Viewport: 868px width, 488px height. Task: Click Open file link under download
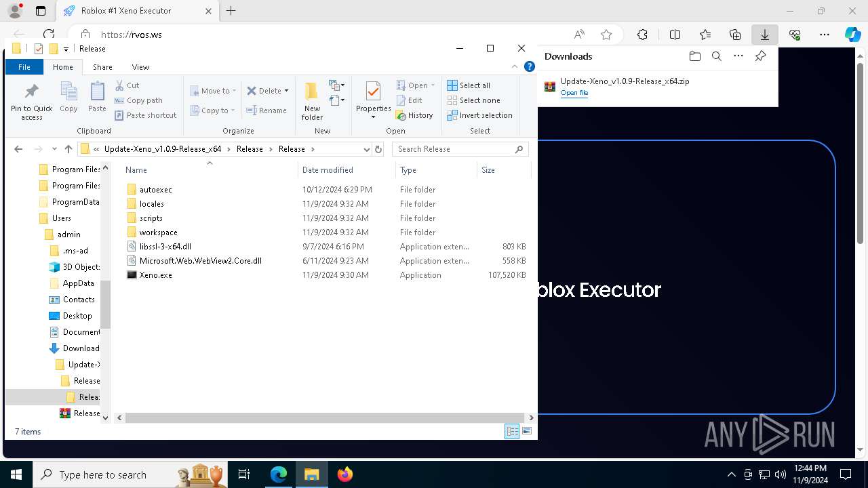(574, 93)
